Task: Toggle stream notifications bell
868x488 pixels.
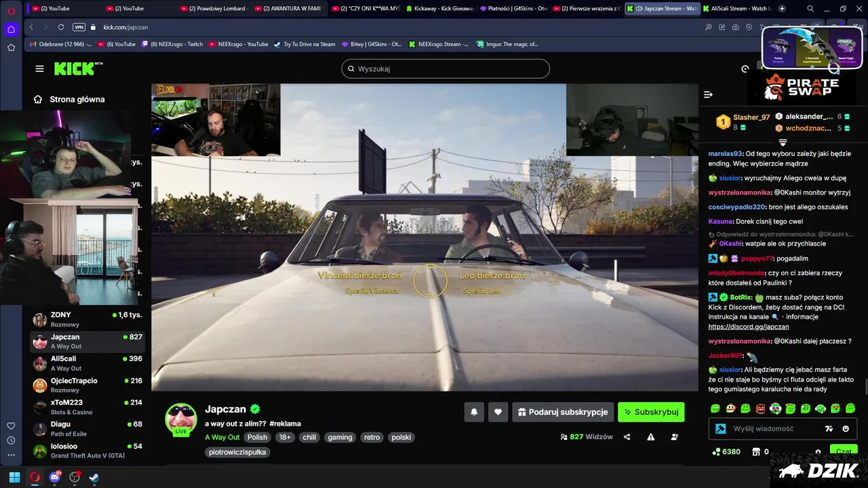Action: [x=474, y=412]
